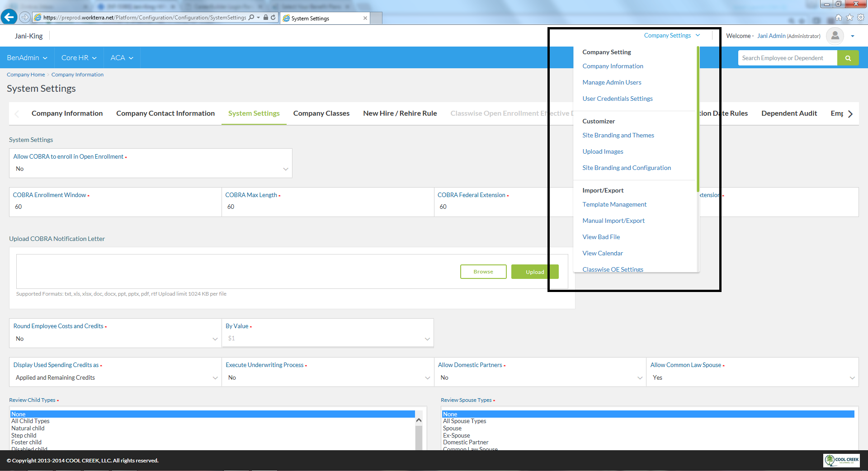Select the System Settings tab
This screenshot has height=471, width=868.
pos(254,113)
